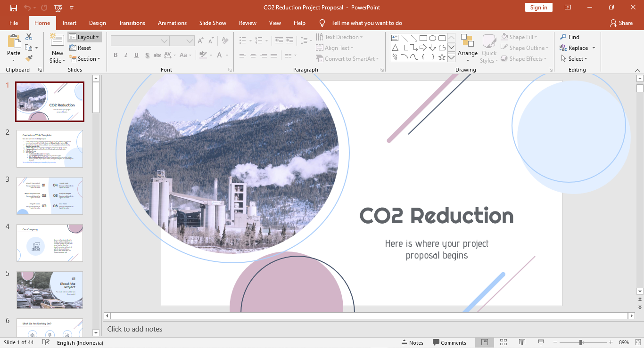Click the Cut scissors icon

[29, 37]
